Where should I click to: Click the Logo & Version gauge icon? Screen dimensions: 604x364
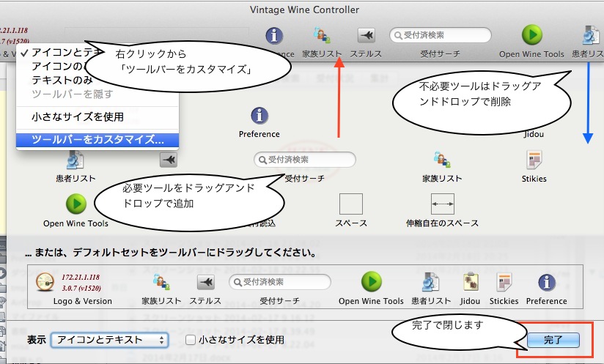45,282
